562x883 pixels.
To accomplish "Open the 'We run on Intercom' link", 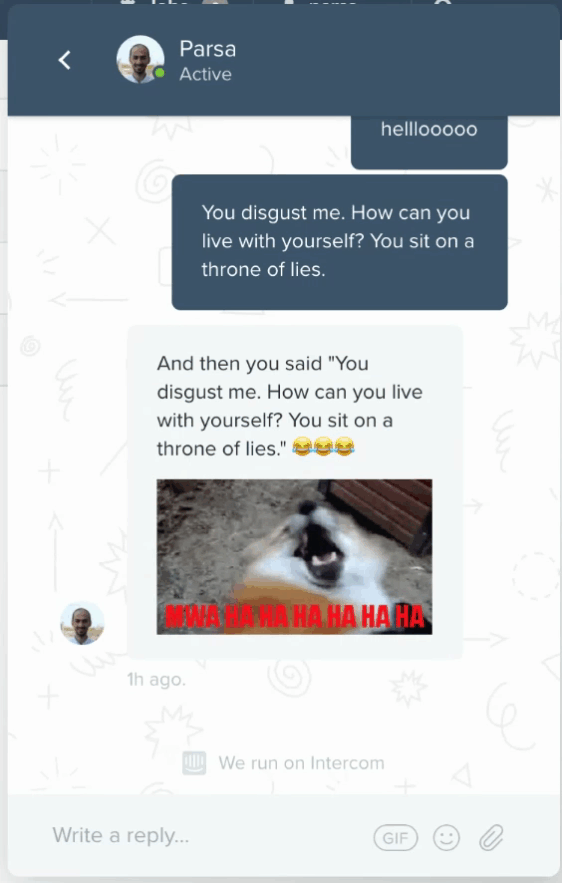I will coord(301,763).
